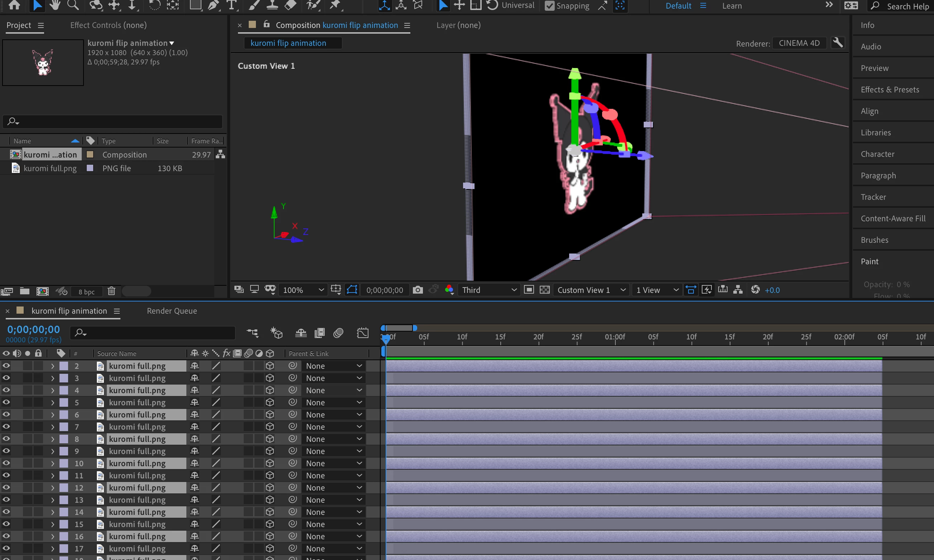Select the Zoom magnifier tool

pyautogui.click(x=73, y=5)
